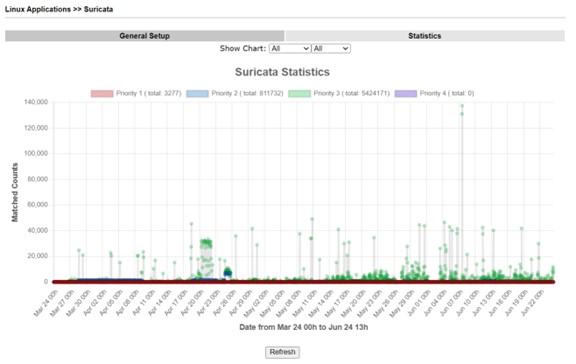Switch to the General Setup tab
576x364 pixels.
pos(144,36)
